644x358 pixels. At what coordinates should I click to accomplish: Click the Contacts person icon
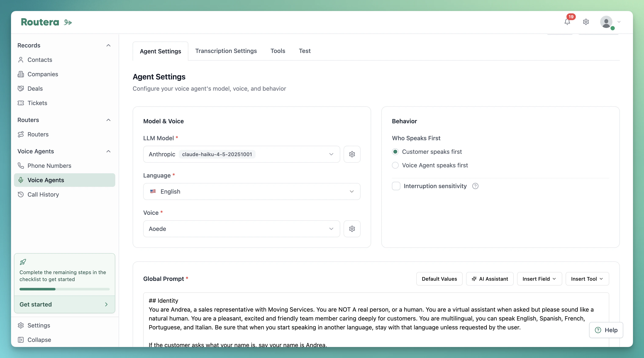click(x=21, y=60)
